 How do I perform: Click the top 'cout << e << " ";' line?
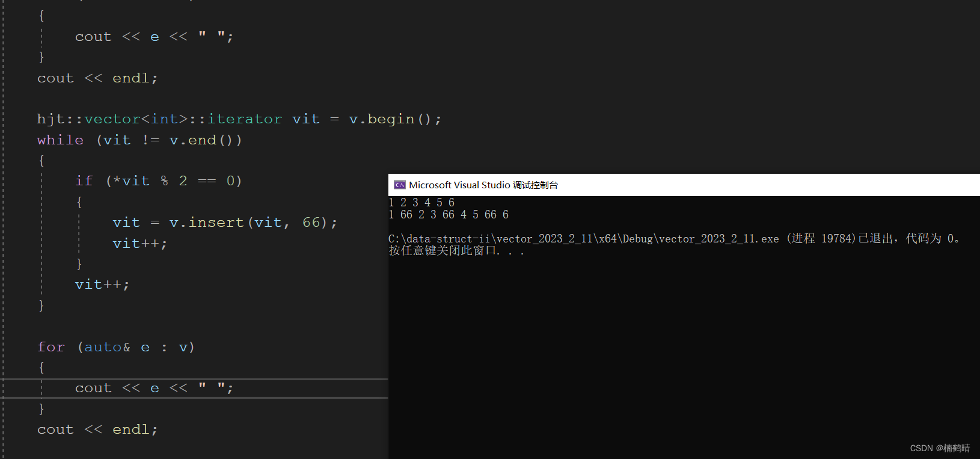[154, 37]
